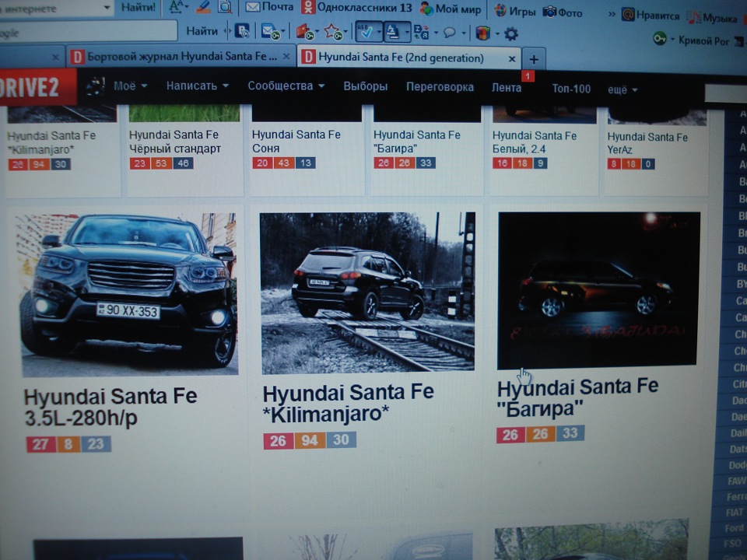
Task: Open Hyundai Santa Fe 3.5L-280h/p title link
Action: coord(110,407)
